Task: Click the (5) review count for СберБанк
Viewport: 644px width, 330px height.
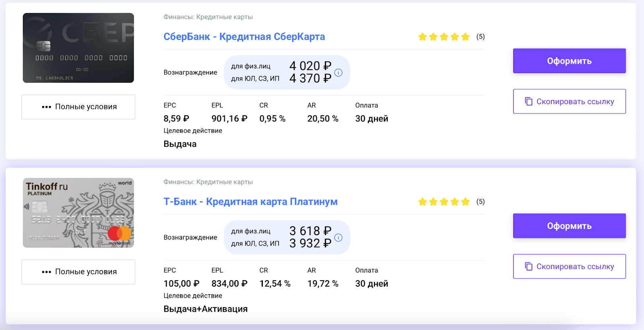Action: pos(481,37)
